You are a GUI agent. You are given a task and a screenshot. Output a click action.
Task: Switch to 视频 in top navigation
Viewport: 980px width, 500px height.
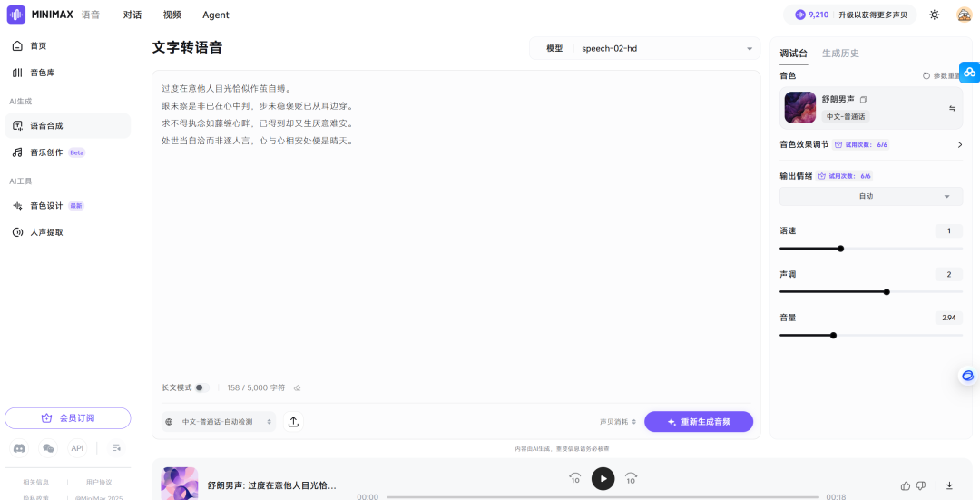tap(171, 15)
